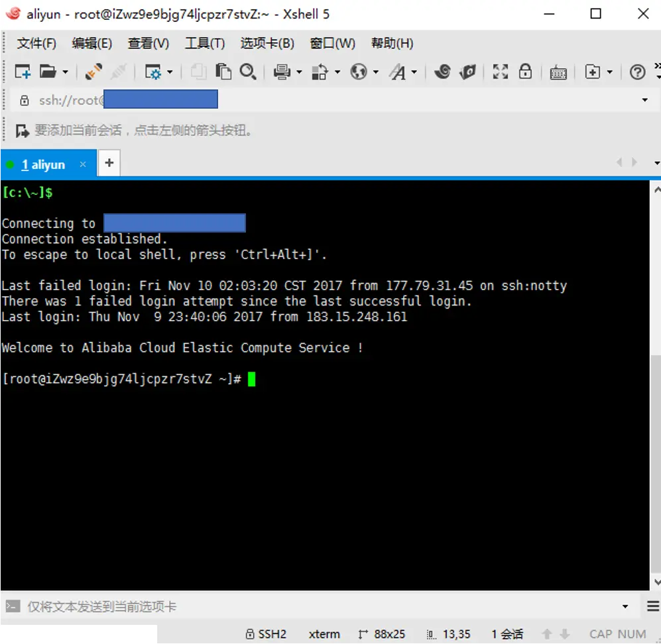This screenshot has width=661, height=644.
Task: Expand the Print dropdown arrow
Action: [x=299, y=72]
